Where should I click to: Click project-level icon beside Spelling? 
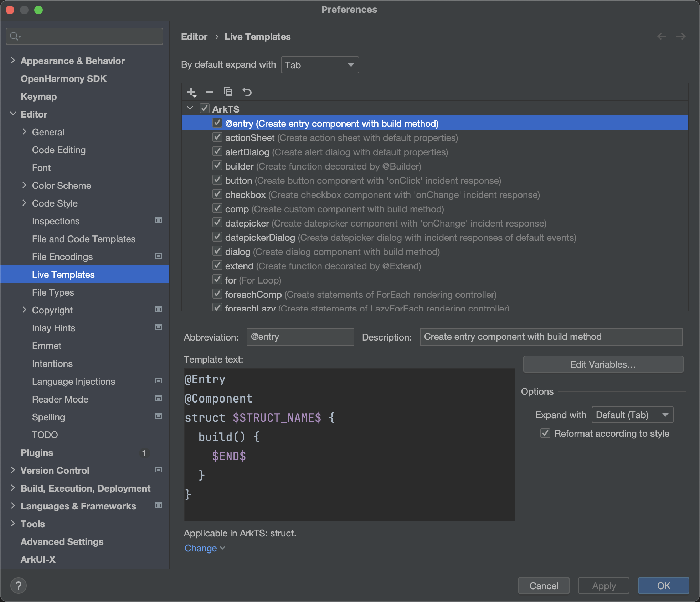tap(159, 416)
